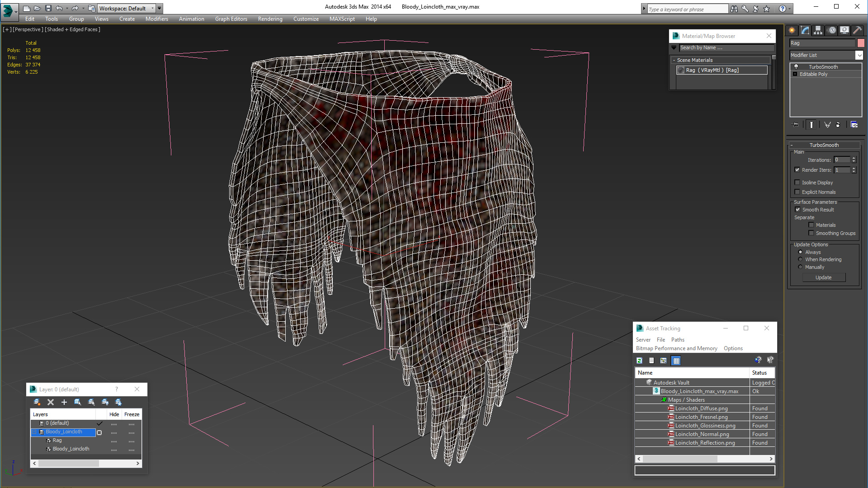The width and height of the screenshot is (868, 488).
Task: Toggle the Pin Stack icon
Action: click(796, 125)
